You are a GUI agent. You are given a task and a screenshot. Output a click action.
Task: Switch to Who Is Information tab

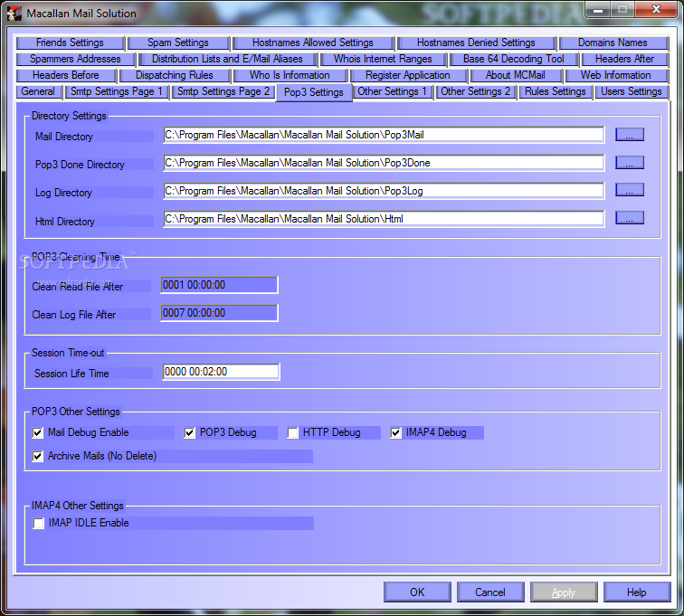tap(290, 75)
